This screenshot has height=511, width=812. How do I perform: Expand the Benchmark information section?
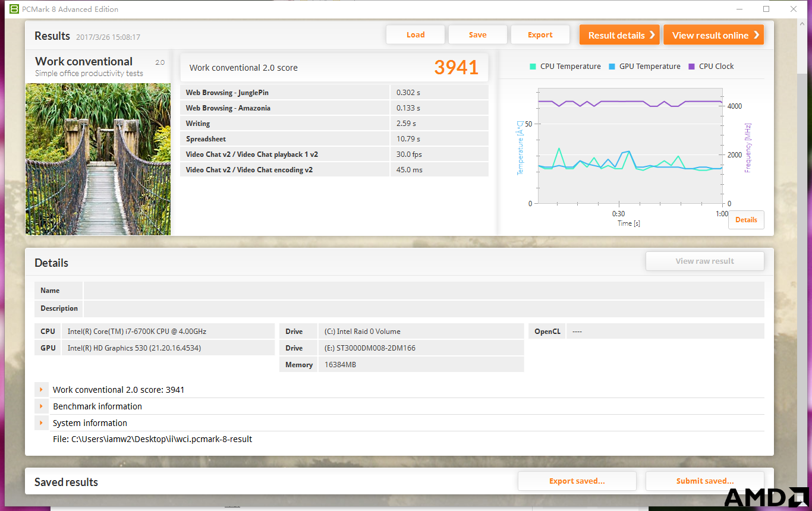click(41, 406)
